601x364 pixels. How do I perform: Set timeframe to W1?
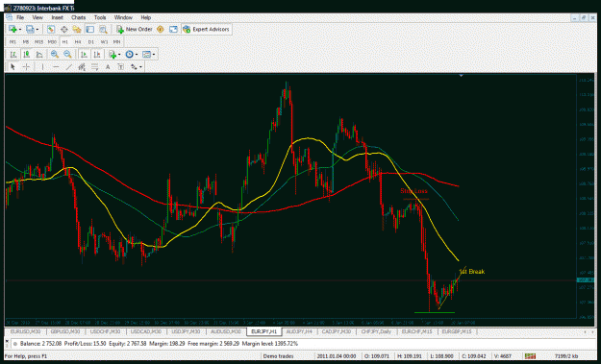click(104, 41)
